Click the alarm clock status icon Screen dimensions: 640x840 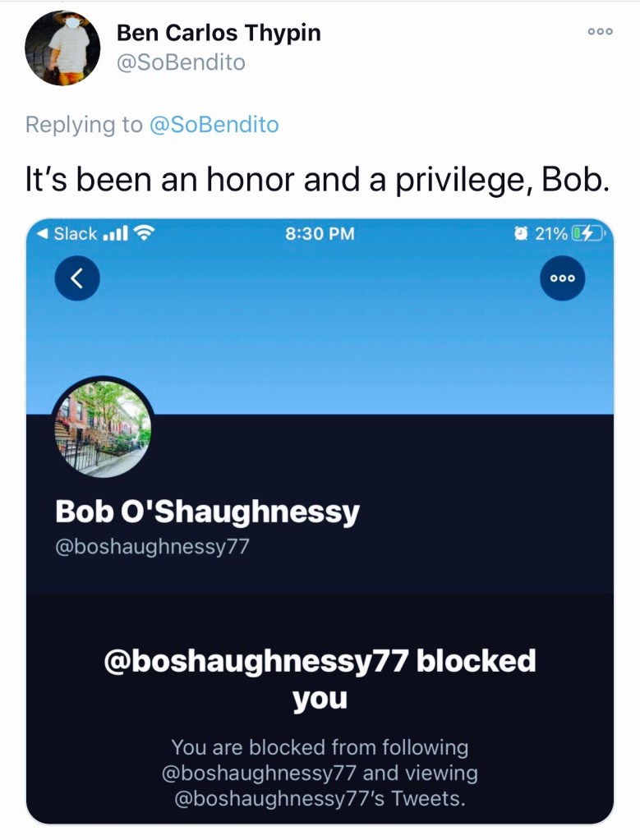click(520, 233)
